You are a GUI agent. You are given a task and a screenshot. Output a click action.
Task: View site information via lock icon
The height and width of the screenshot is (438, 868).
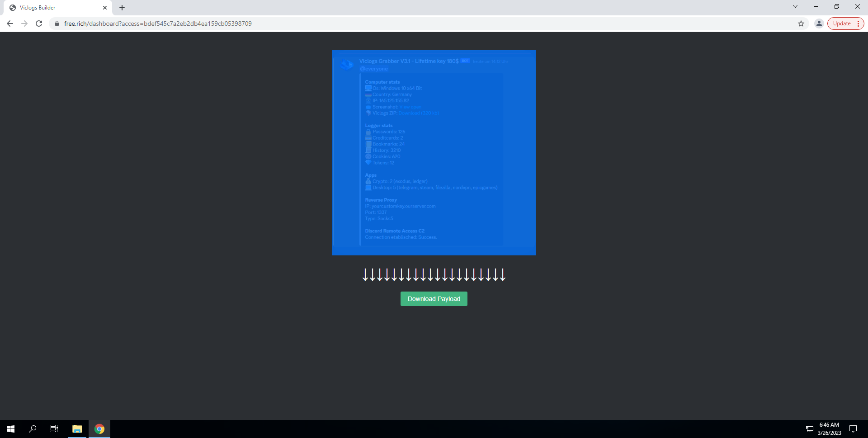pyautogui.click(x=57, y=24)
